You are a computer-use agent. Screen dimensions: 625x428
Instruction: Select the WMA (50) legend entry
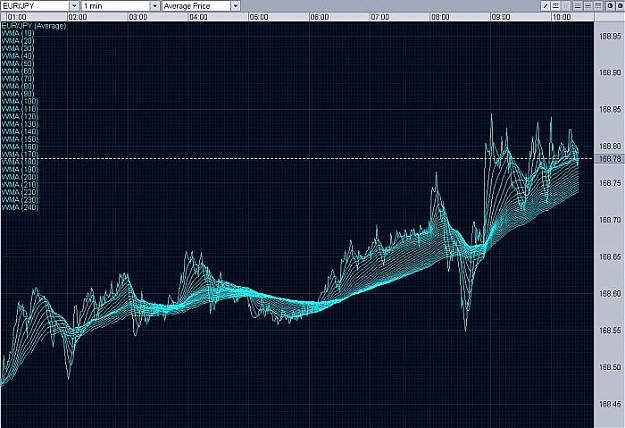pyautogui.click(x=18, y=64)
